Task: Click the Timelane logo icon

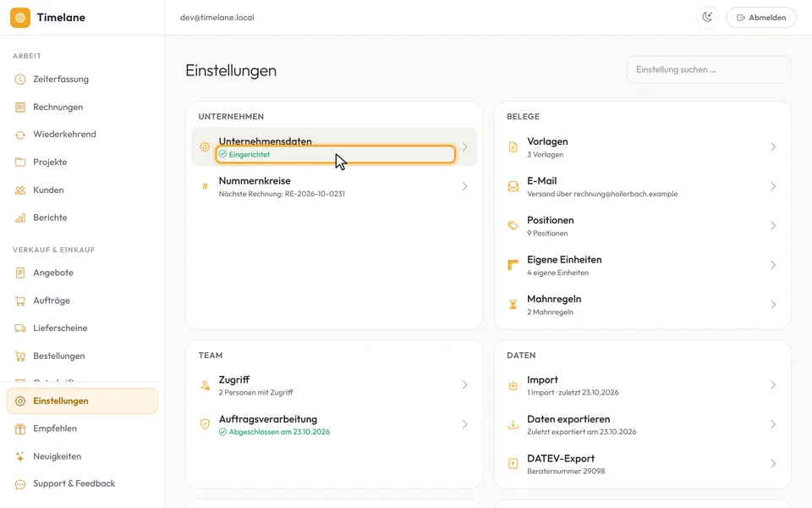Action: 20,18
